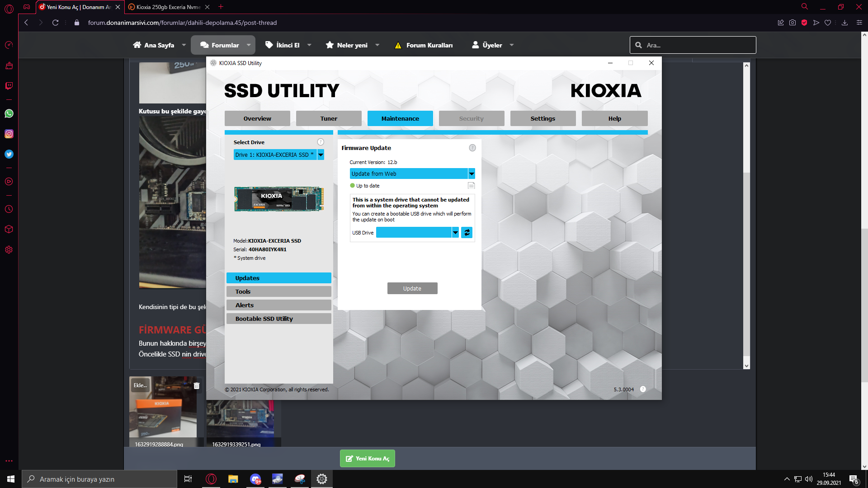
Task: Open Instagram in Opera sidebar
Action: (x=9, y=134)
